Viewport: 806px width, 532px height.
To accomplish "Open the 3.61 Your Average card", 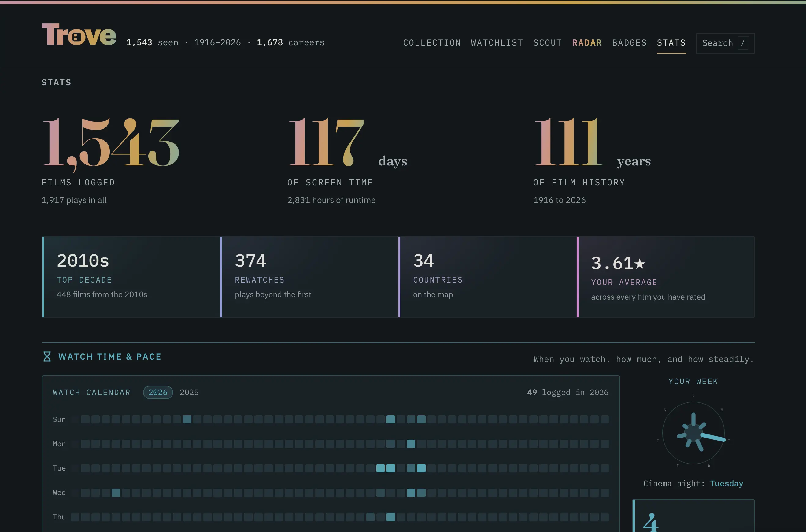I will click(666, 277).
